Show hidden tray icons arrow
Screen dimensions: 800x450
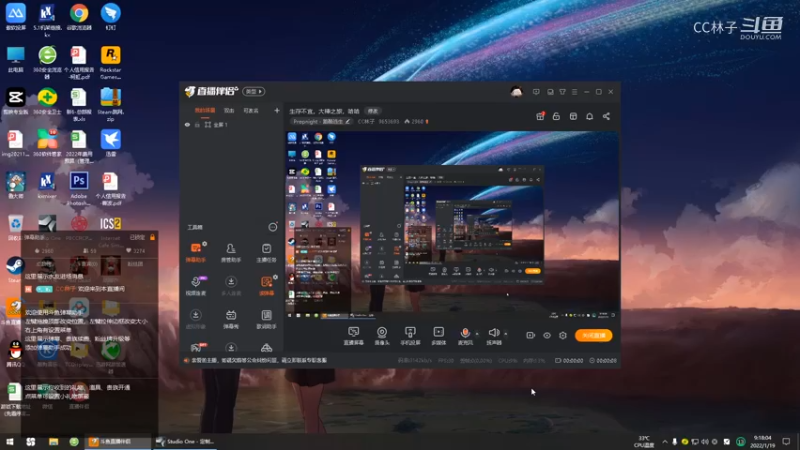[x=664, y=441]
